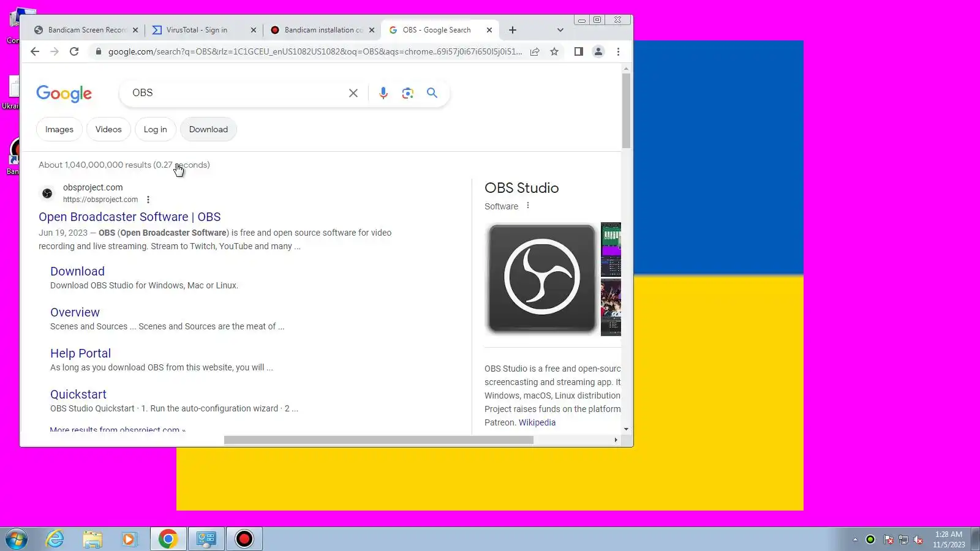Open the Download sitelink
980x551 pixels.
(77, 271)
